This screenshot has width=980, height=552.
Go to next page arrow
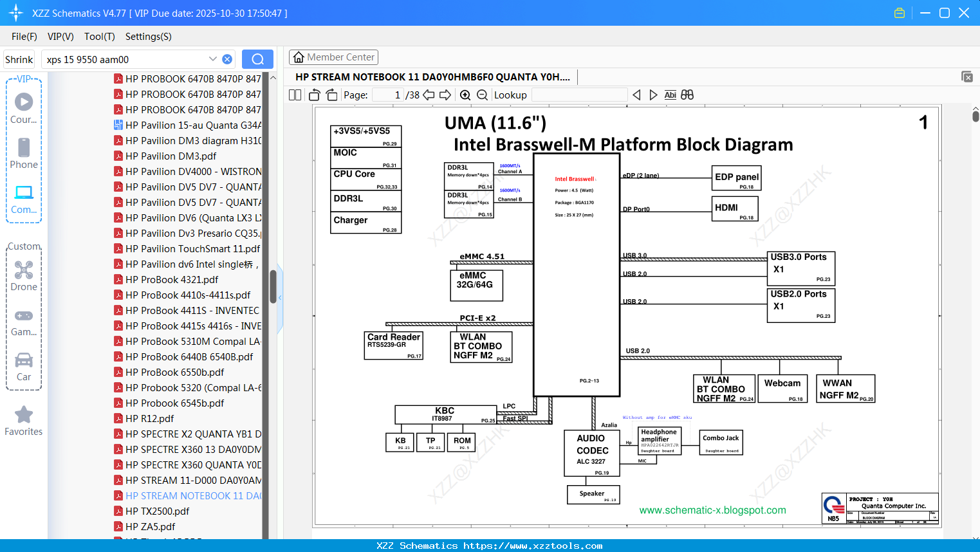445,95
